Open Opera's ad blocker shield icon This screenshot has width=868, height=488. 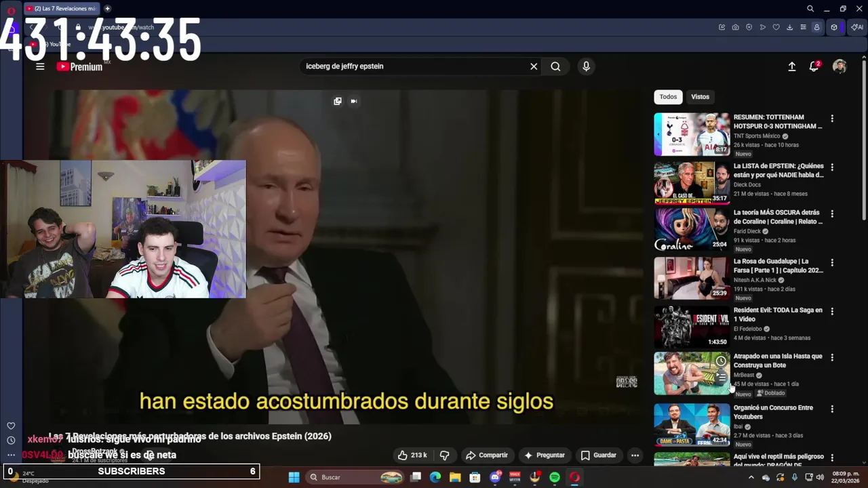coord(749,27)
